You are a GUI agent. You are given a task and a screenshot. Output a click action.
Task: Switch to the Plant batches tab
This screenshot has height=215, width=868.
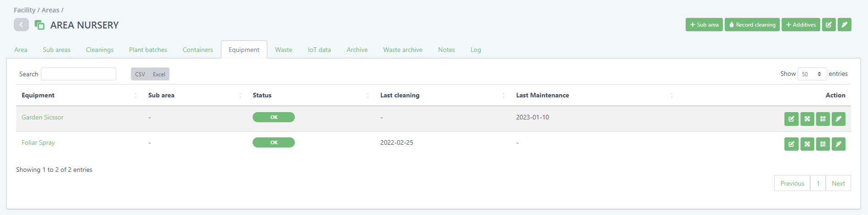[148, 50]
